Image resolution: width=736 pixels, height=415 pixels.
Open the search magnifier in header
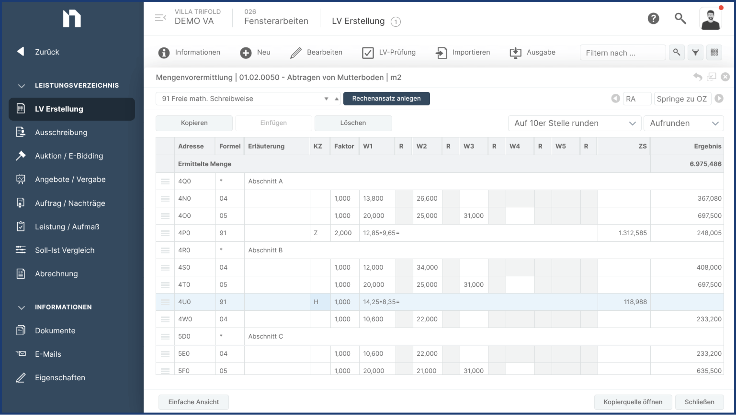point(680,19)
